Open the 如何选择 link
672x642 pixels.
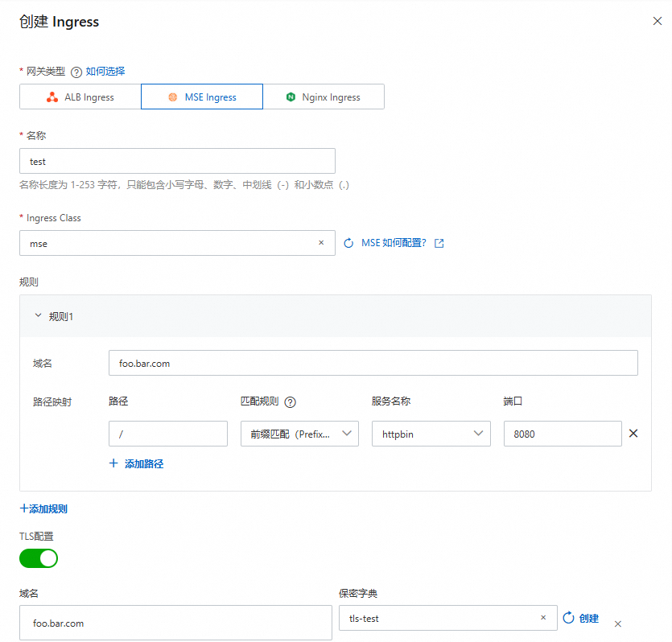pos(105,71)
